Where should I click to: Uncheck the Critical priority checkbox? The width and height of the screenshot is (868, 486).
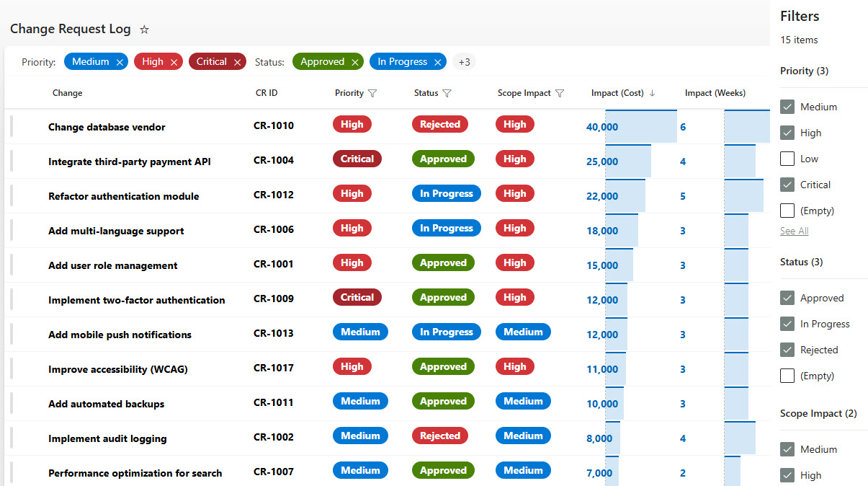[787, 185]
